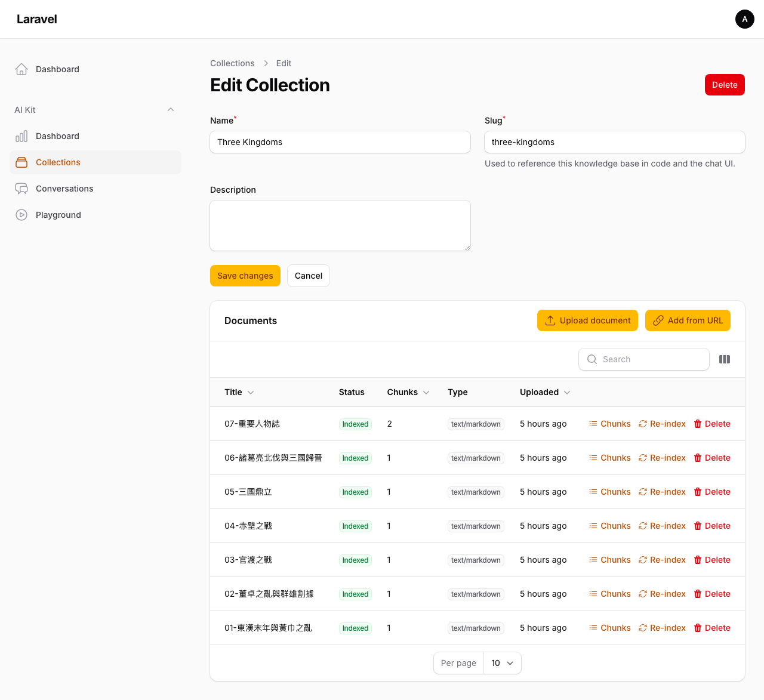Go to Collections breadcrumb link
Image resolution: width=764 pixels, height=700 pixels.
coord(232,63)
